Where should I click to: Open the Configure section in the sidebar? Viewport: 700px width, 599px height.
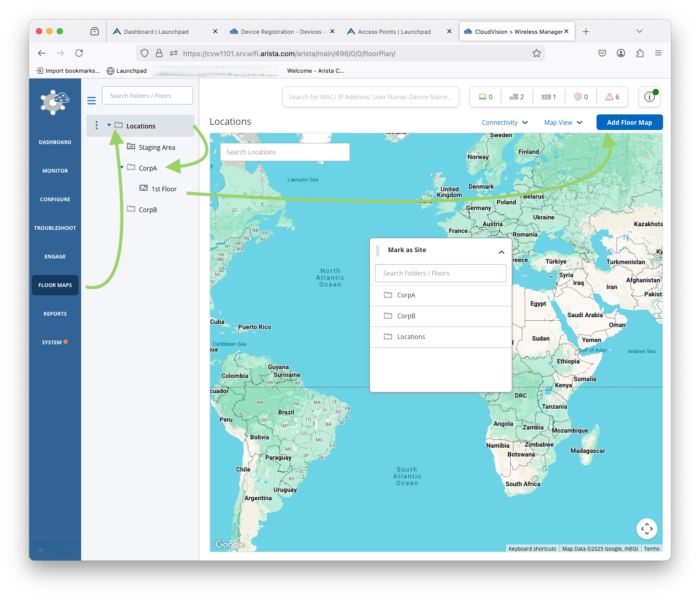pyautogui.click(x=55, y=200)
